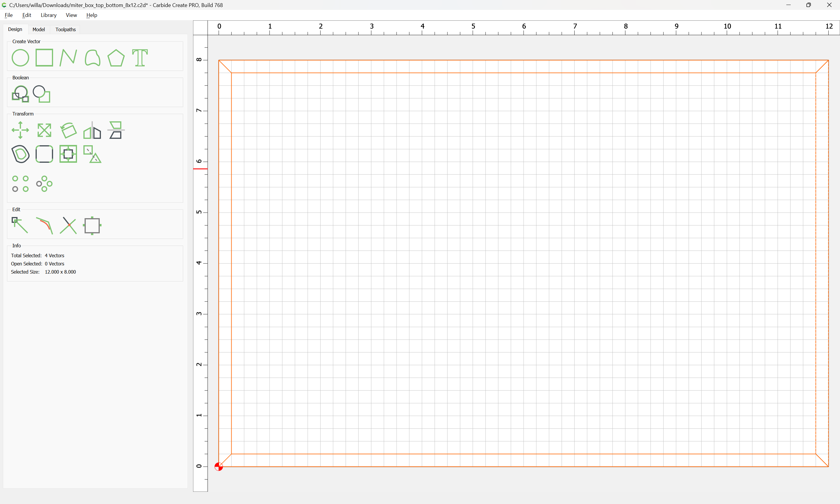Open the Help menu

92,15
